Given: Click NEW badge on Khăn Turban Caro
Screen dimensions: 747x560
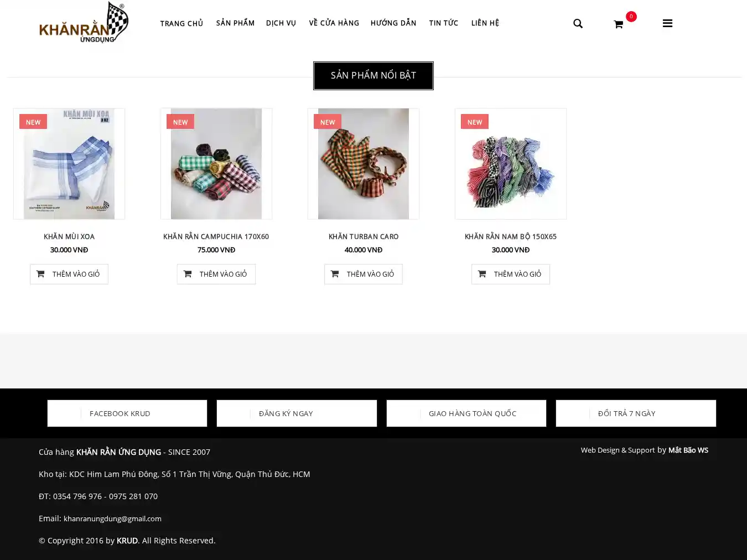Looking at the screenshot, I should pyautogui.click(x=328, y=122).
